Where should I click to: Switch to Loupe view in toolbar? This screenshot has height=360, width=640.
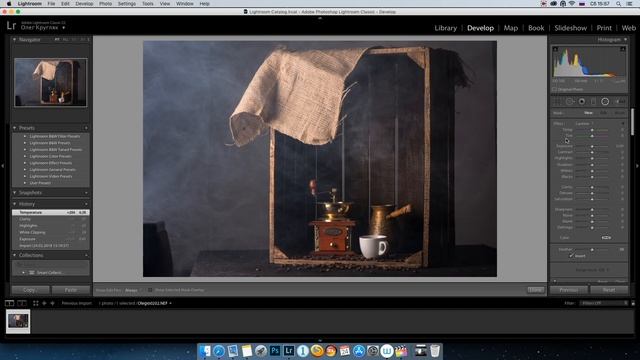[x=9, y=303]
